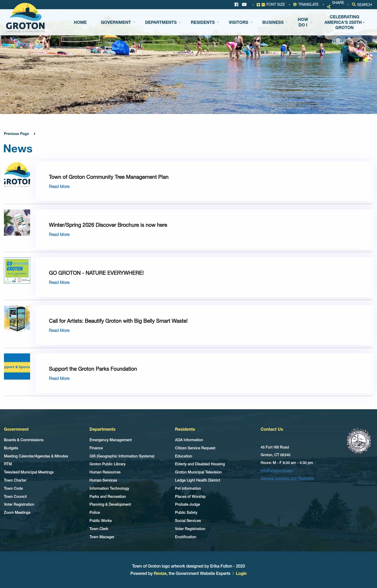Expand the Business menu chevron

[x=287, y=22]
